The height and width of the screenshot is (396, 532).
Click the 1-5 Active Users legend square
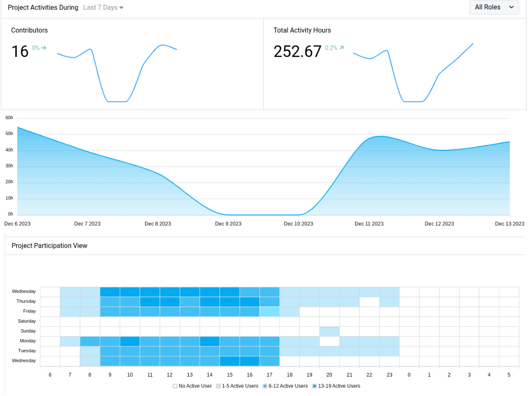point(218,386)
